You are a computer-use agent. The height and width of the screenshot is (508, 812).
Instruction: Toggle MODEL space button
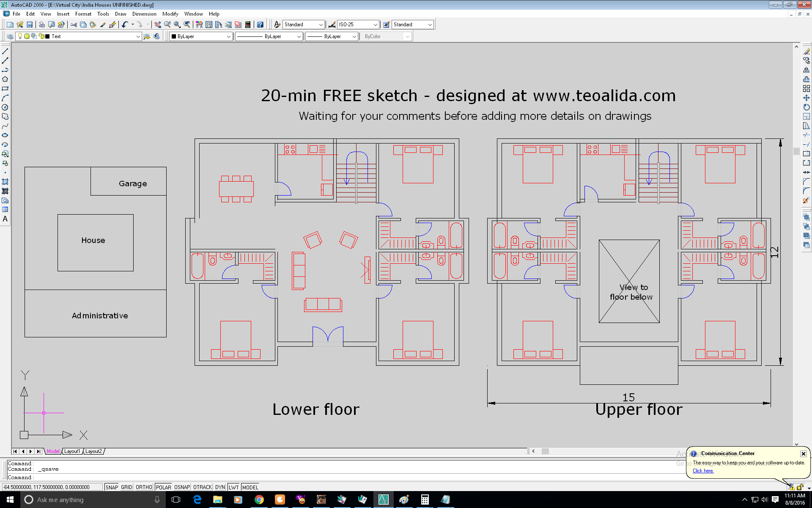250,487
